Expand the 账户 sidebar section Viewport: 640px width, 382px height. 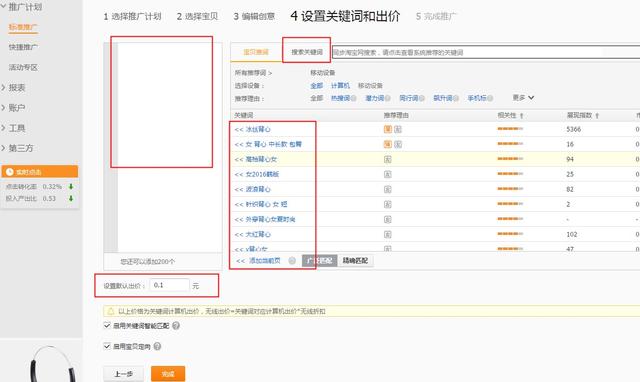(x=3, y=108)
